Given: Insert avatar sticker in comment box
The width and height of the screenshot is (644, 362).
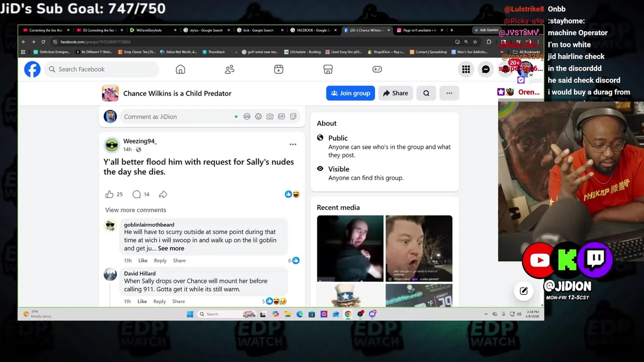Looking at the screenshot, I should click(247, 117).
